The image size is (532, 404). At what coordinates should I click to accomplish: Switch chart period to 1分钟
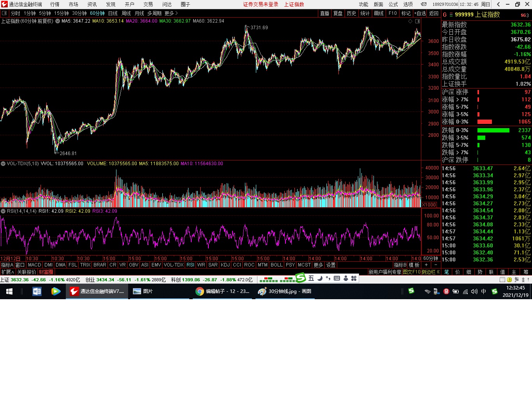point(30,13)
